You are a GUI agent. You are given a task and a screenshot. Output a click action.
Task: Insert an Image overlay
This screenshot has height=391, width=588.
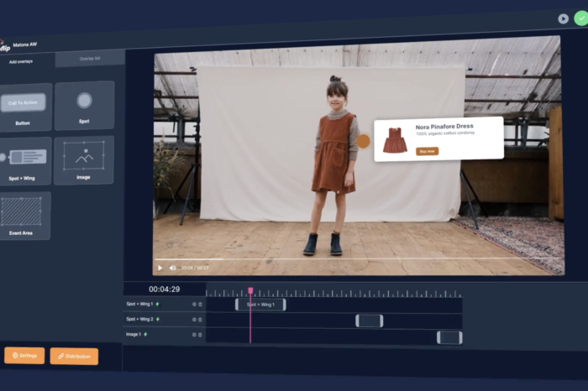[84, 159]
